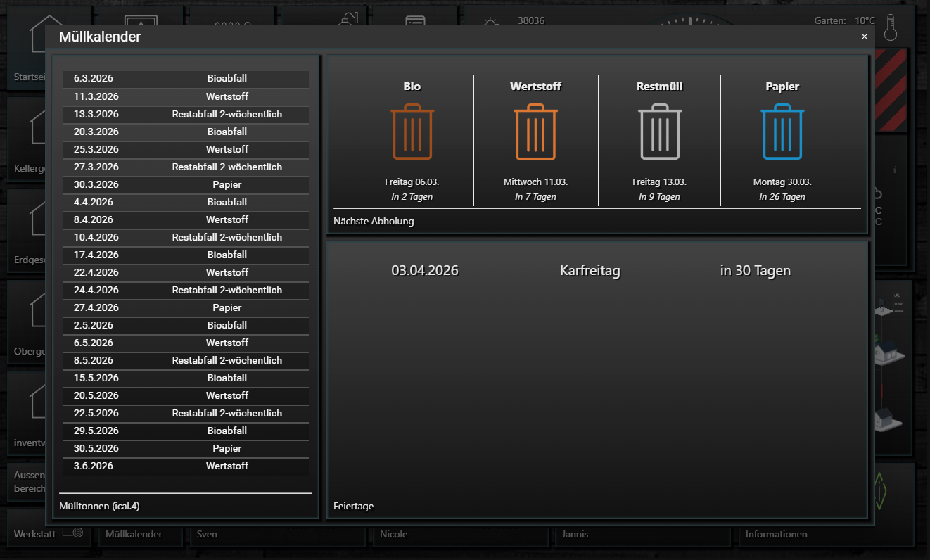The image size is (930, 560).
Task: Select the 6.3.2026 Bioabfall entry
Action: click(186, 79)
